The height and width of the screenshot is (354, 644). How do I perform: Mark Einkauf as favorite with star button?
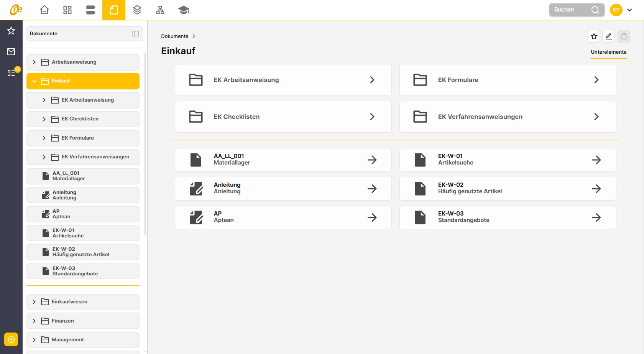(594, 36)
